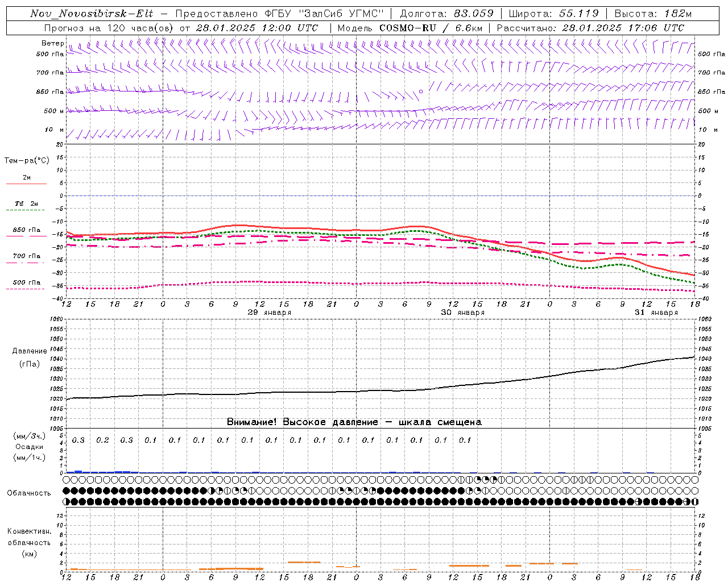This screenshot has height=582, width=728.
Task: Click "Прогноз на 120 часа(ов)" forecast text
Action: (109, 28)
